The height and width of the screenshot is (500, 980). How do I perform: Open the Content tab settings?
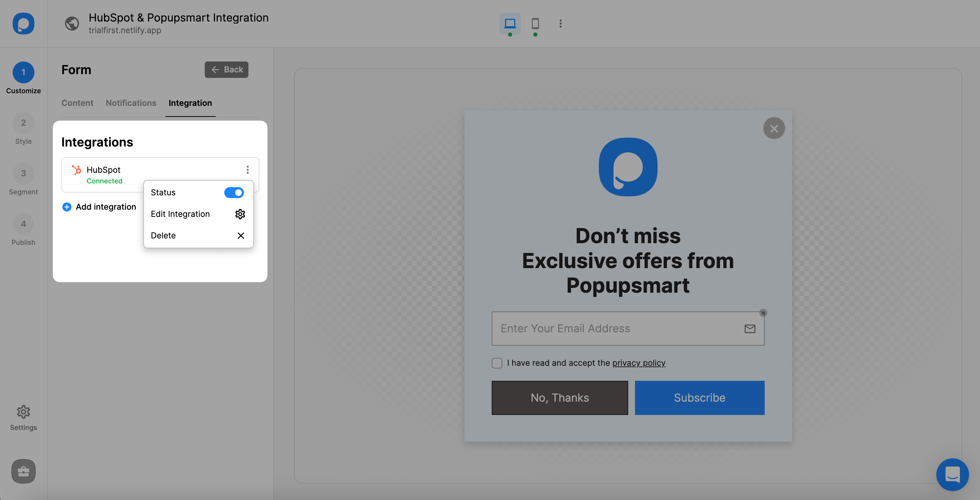[x=77, y=102]
